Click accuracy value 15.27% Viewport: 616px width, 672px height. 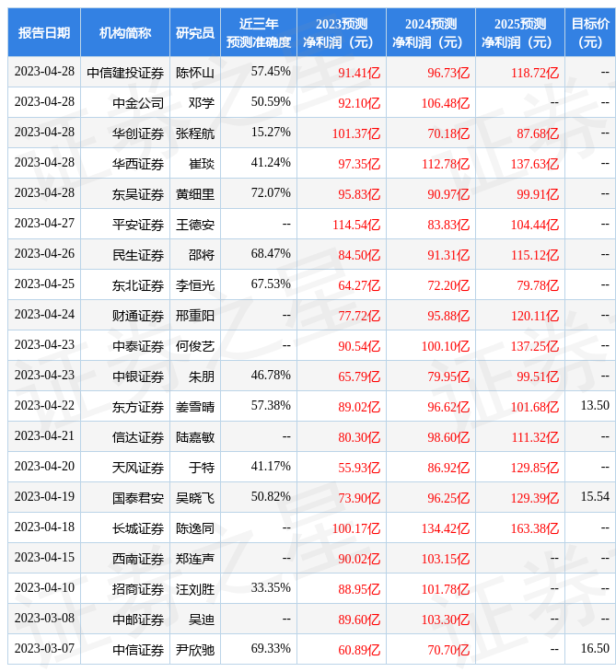271,132
